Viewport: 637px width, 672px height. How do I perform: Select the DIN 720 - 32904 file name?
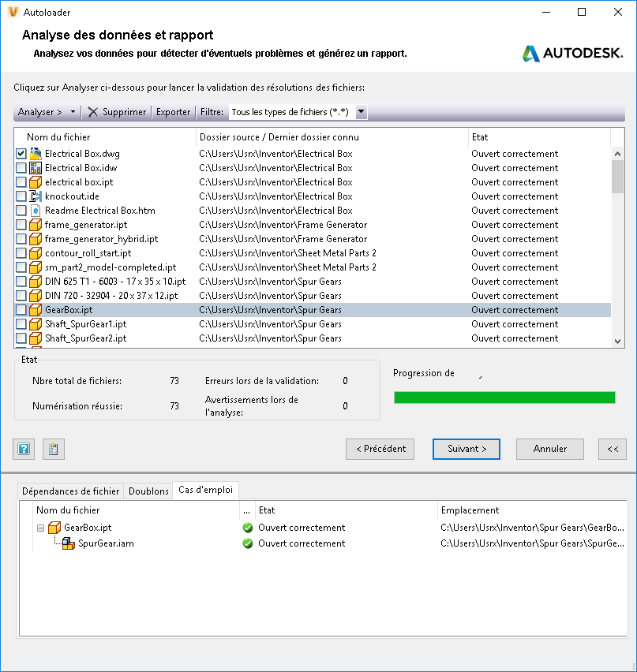(111, 296)
